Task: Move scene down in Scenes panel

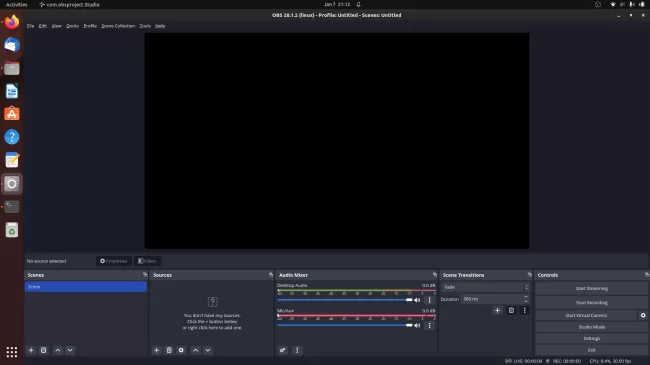Action: point(70,350)
